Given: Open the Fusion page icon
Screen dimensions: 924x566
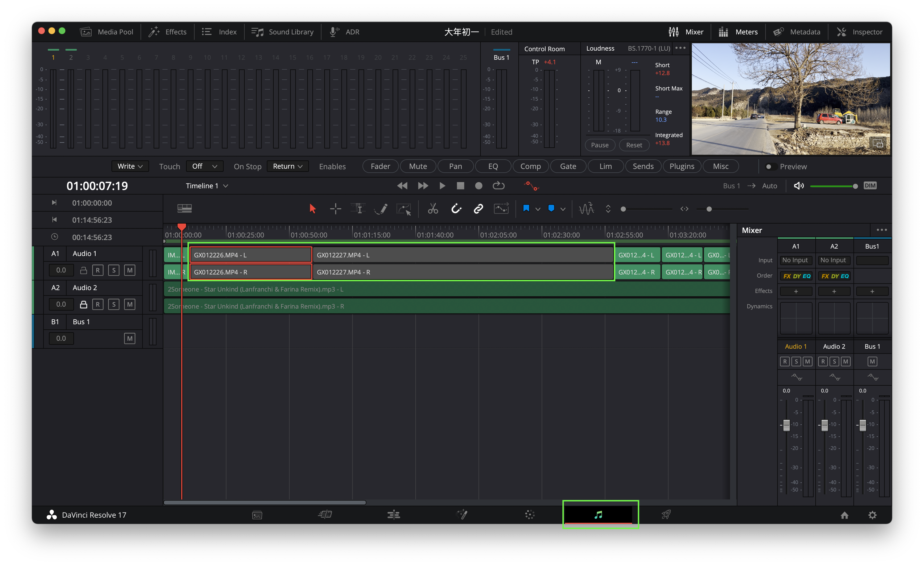Looking at the screenshot, I should [462, 515].
